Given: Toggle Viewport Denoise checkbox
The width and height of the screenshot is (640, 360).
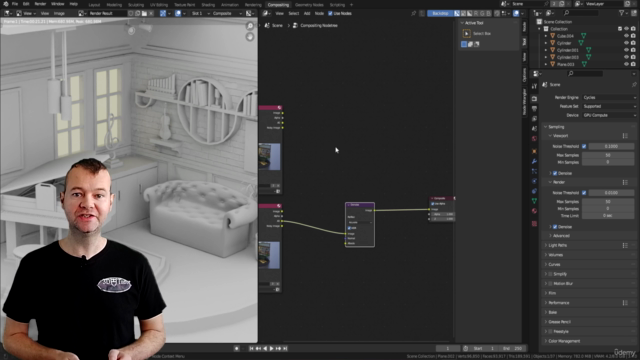Looking at the screenshot, I should [555, 173].
